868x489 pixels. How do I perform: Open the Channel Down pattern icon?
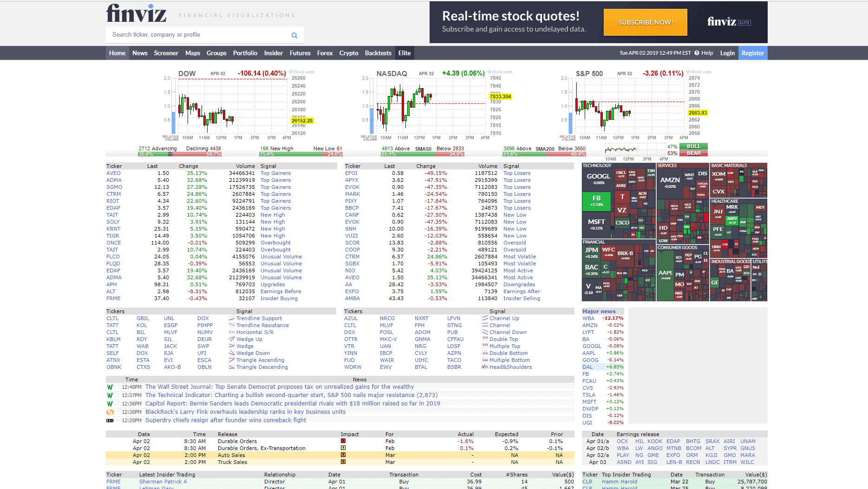485,332
